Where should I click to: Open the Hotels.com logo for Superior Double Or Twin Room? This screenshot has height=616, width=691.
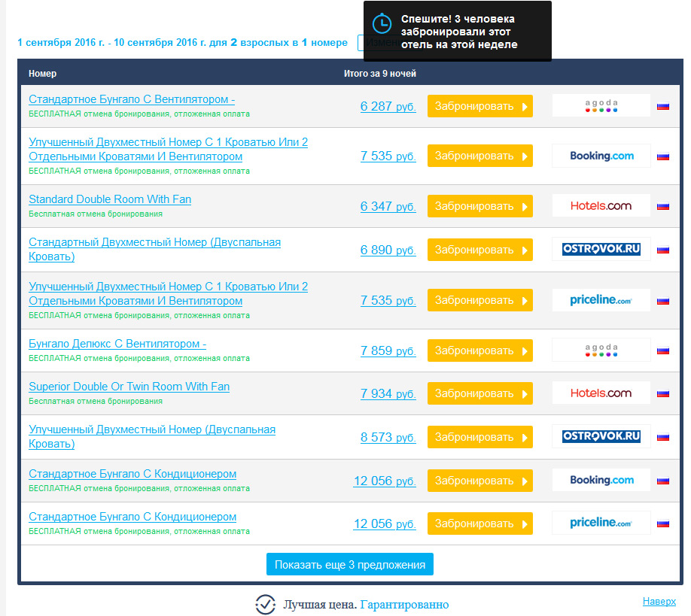pos(601,393)
